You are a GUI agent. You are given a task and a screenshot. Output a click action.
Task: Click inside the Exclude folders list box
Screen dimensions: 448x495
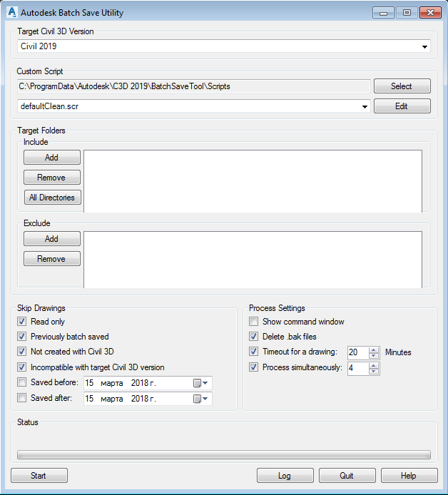253,260
